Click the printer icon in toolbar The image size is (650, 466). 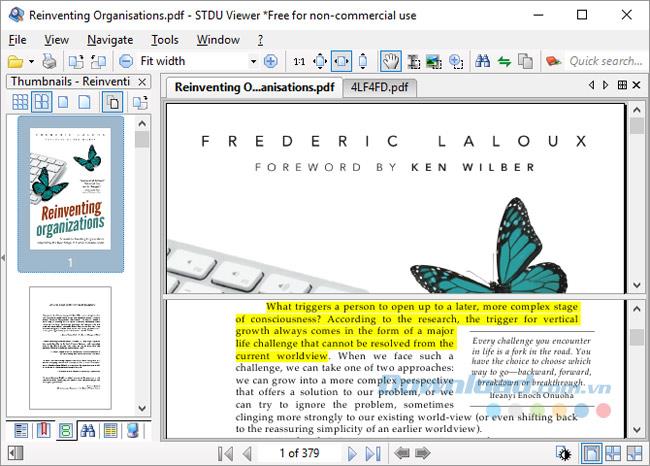tap(50, 61)
